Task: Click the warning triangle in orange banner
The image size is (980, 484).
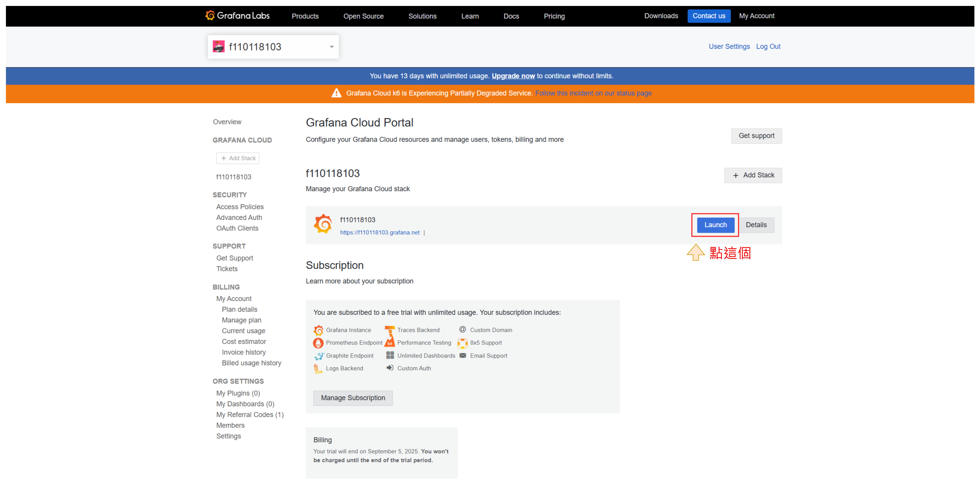Action: point(336,93)
